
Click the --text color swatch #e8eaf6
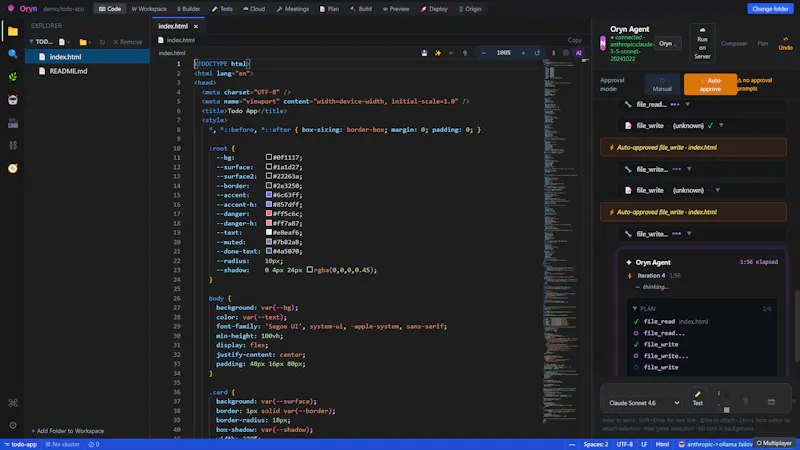click(x=268, y=232)
